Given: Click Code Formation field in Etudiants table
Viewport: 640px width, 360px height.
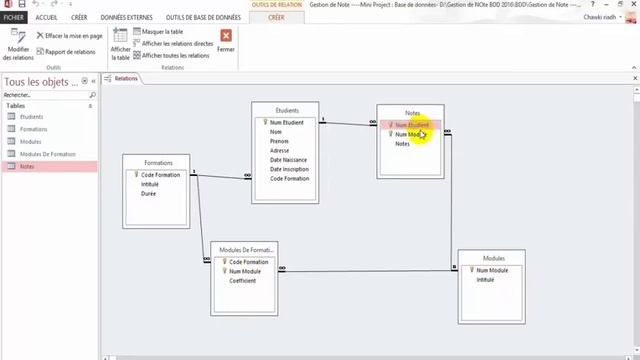Looking at the screenshot, I should (289, 179).
